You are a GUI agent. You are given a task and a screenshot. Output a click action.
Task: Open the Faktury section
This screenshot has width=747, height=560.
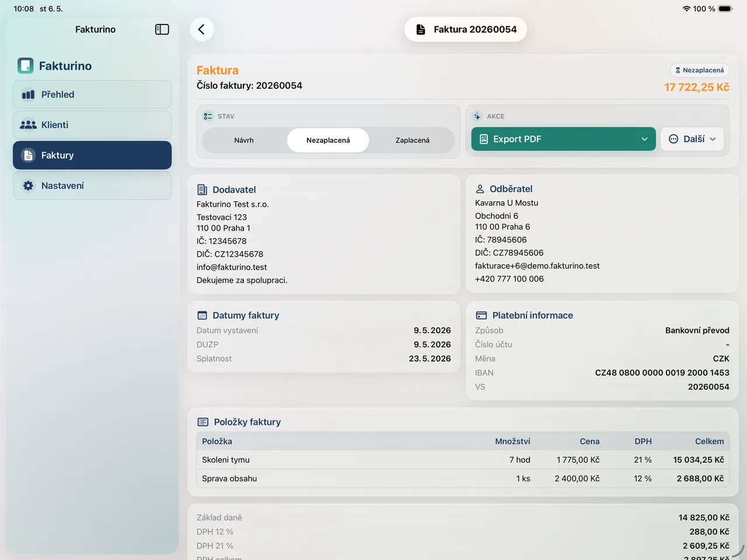point(92,155)
